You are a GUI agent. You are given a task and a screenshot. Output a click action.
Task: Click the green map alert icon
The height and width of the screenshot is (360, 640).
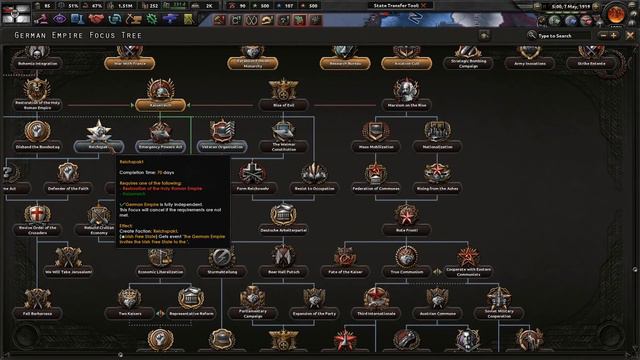click(300, 20)
